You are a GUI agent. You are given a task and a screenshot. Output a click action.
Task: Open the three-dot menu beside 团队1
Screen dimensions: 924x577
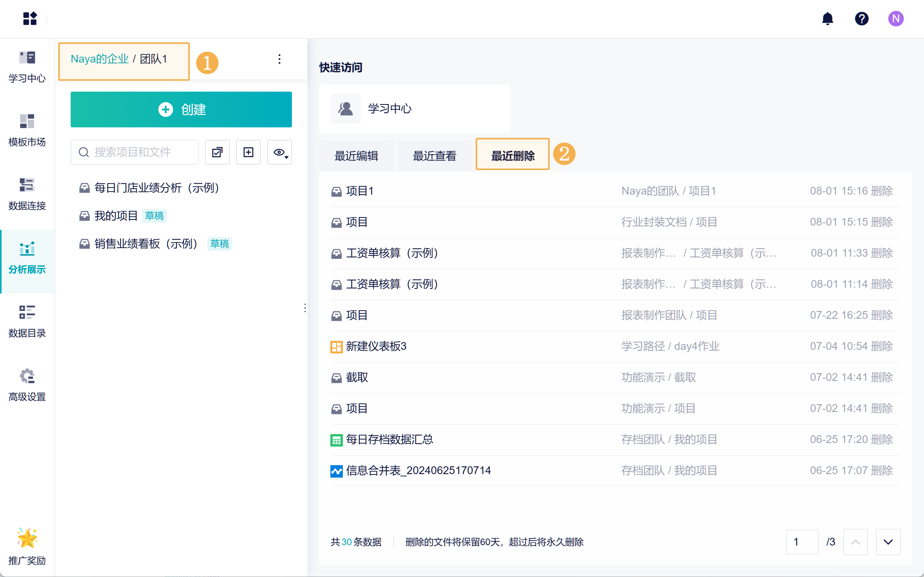point(280,59)
